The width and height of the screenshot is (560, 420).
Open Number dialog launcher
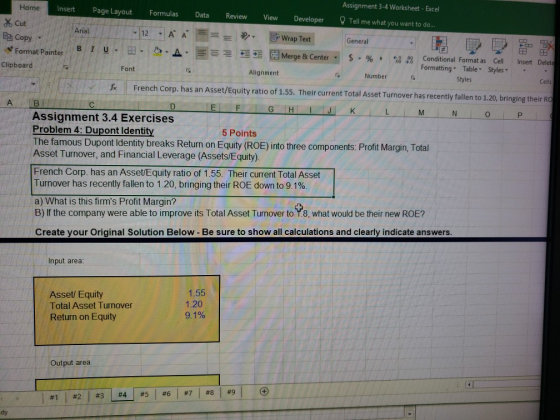pos(412,78)
